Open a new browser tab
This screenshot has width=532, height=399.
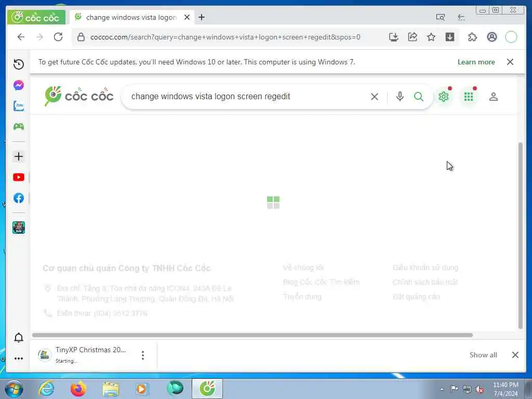[202, 17]
